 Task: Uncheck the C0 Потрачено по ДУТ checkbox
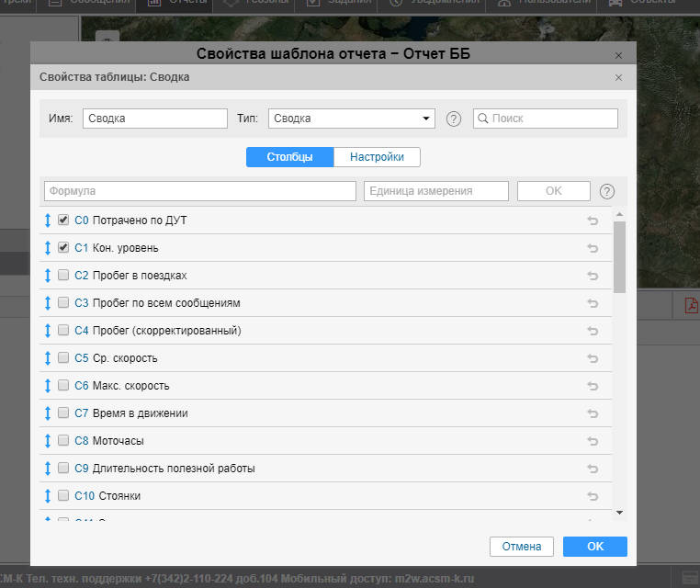(63, 220)
